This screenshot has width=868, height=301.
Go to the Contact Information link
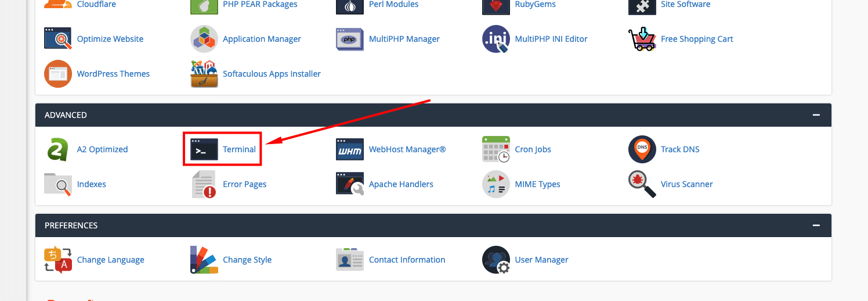[407, 260]
